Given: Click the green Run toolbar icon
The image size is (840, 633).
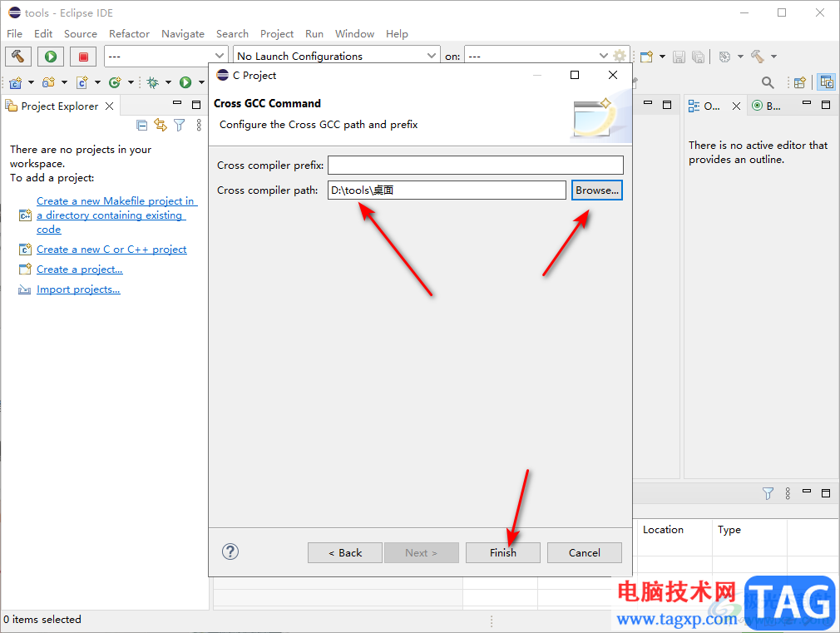Looking at the screenshot, I should point(185,82).
